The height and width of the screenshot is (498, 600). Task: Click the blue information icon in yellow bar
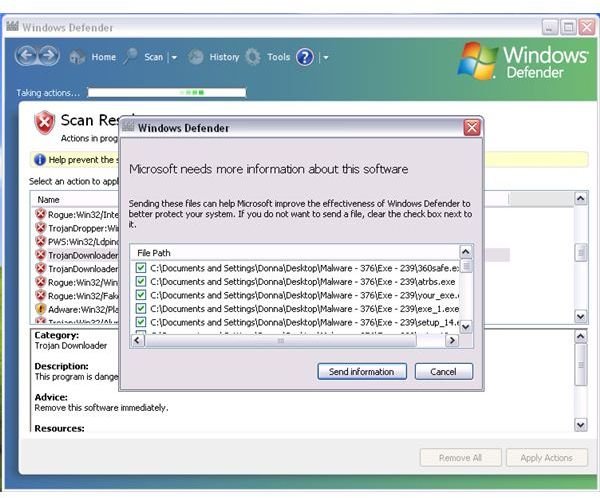tap(39, 160)
